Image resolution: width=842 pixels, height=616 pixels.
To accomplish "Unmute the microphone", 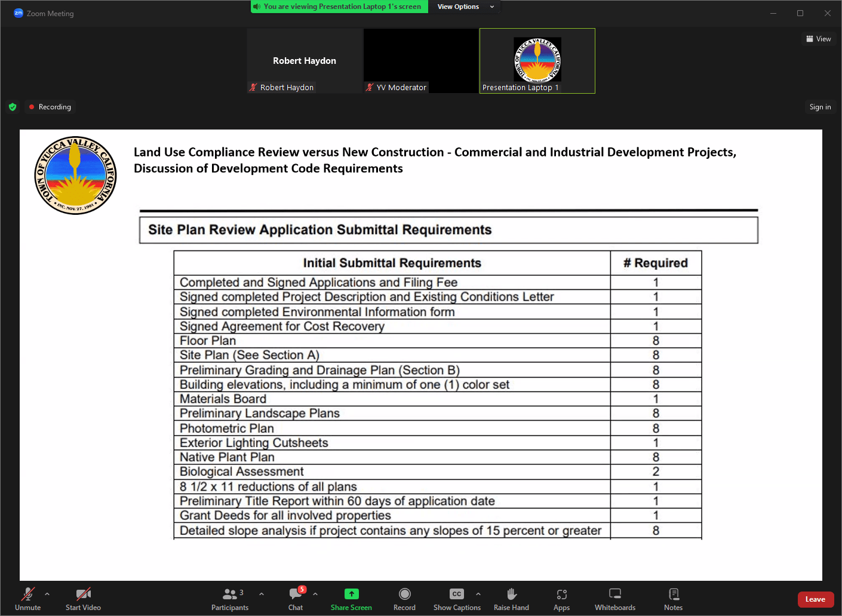I will tap(27, 599).
